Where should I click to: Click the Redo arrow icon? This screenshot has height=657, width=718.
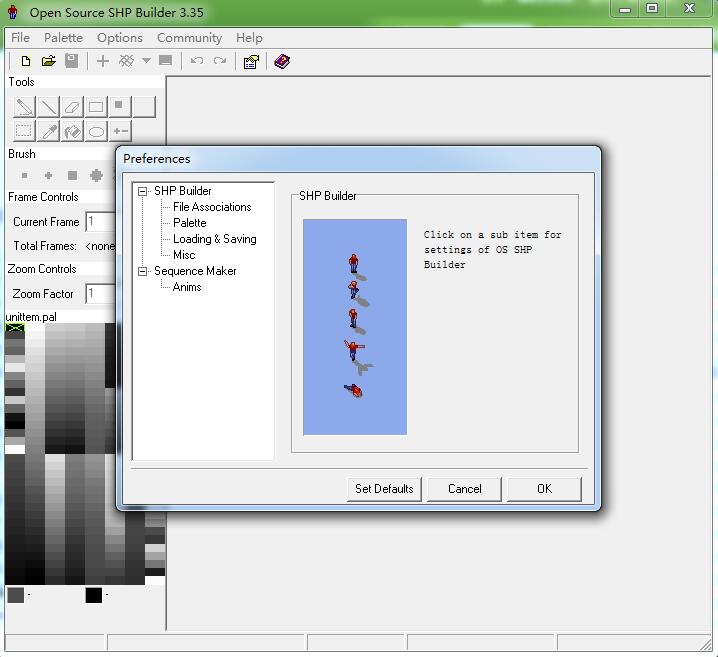[220, 61]
